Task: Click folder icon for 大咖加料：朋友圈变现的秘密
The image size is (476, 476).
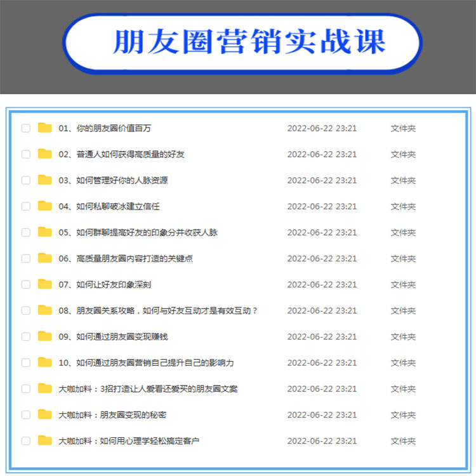Action: 44,414
